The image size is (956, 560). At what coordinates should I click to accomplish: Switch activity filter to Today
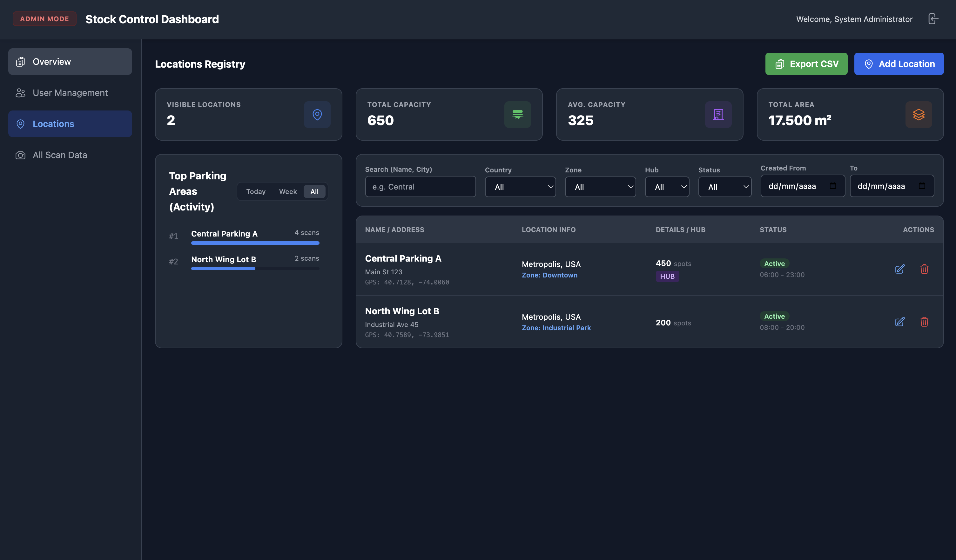click(x=256, y=191)
